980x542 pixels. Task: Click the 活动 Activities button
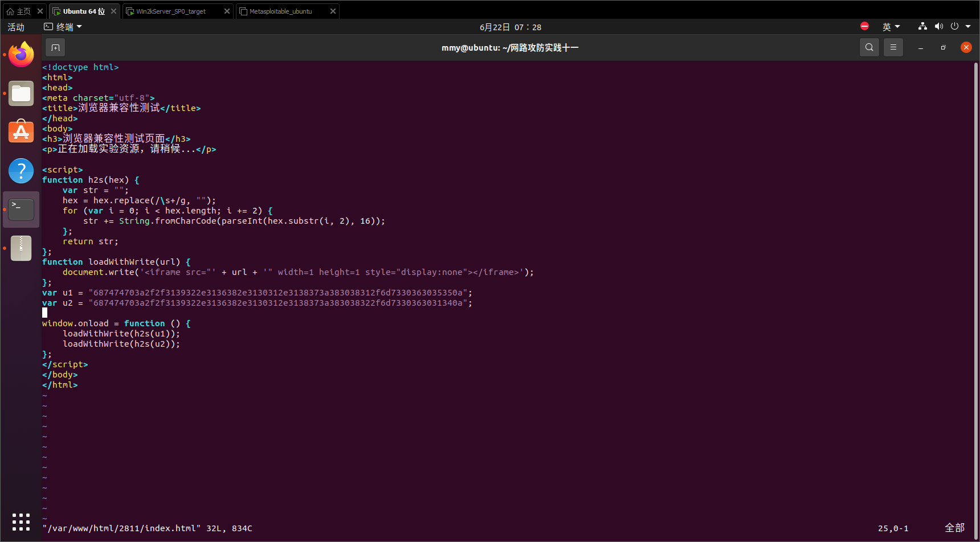pos(16,27)
